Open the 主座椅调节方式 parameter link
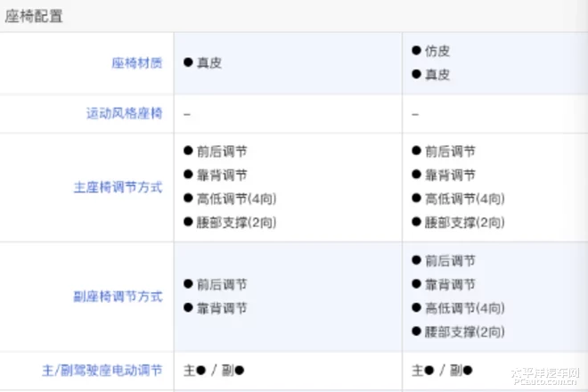Image resolution: width=588 pixels, height=392 pixels. pyautogui.click(x=118, y=187)
